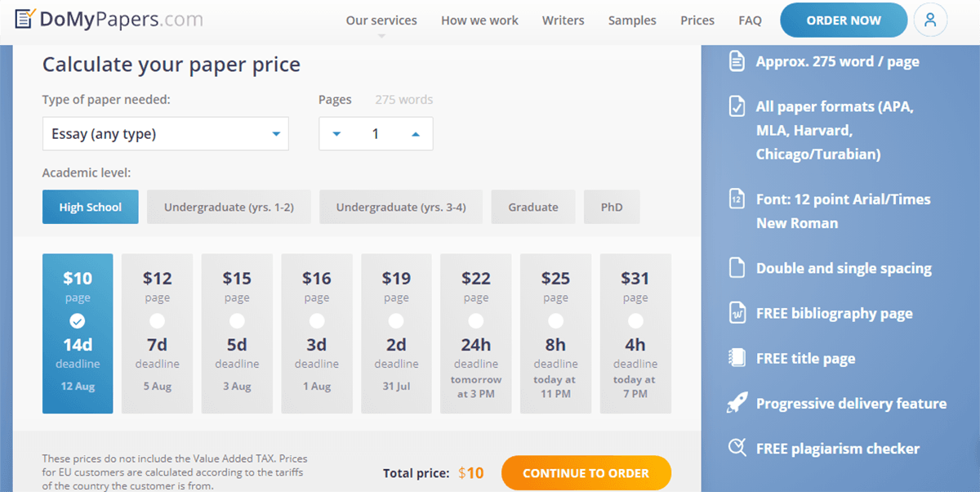Go to the Prices menu item
Image resolution: width=980 pixels, height=492 pixels.
[697, 20]
